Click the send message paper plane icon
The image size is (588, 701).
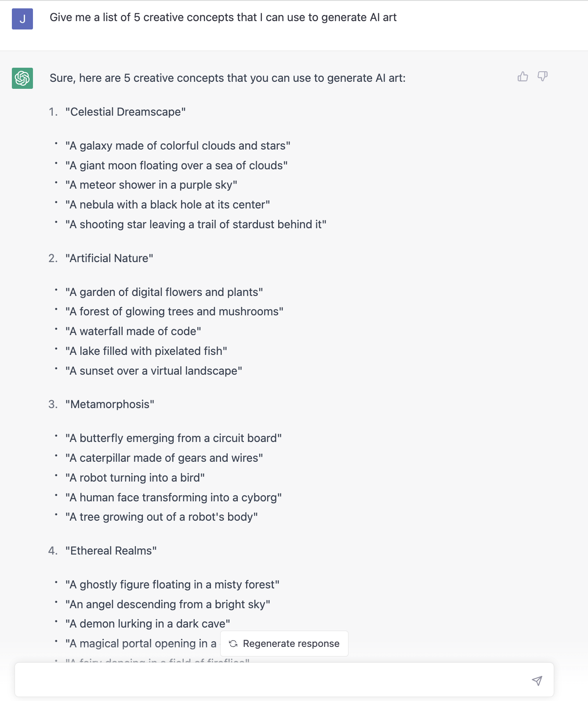pos(537,680)
